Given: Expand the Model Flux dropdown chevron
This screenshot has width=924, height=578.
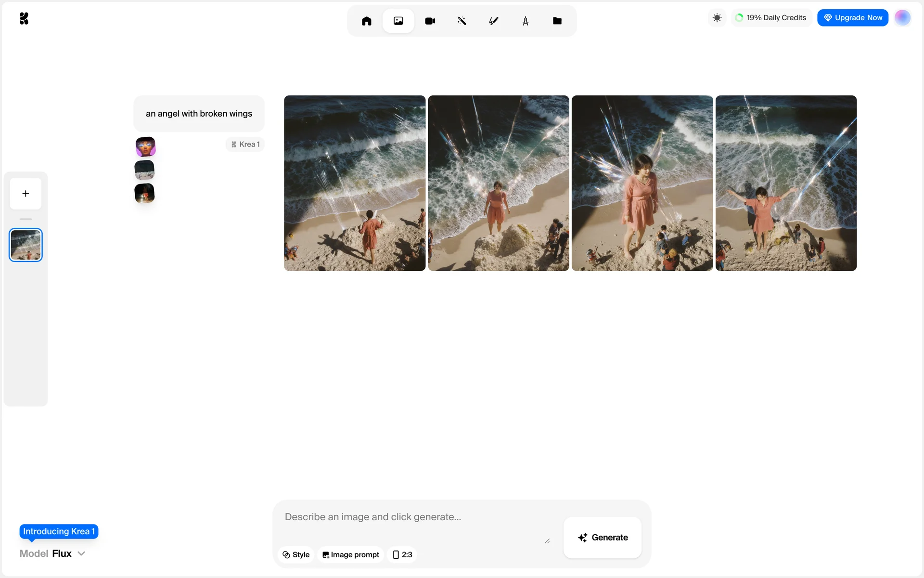Looking at the screenshot, I should pos(81,553).
